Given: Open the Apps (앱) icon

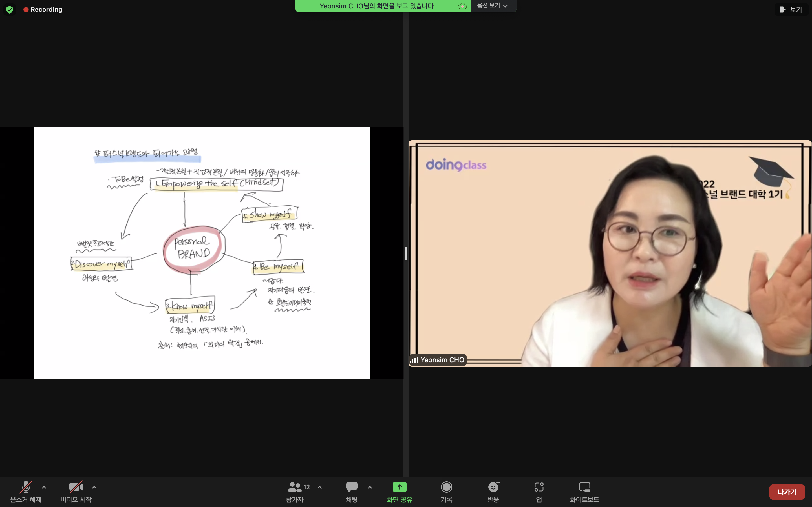Looking at the screenshot, I should (539, 487).
